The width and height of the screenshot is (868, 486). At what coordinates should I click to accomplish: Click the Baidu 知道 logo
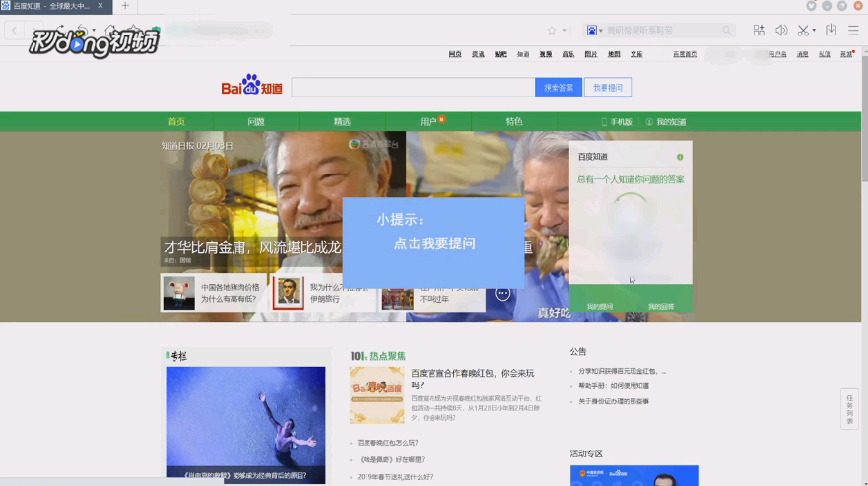tap(252, 85)
